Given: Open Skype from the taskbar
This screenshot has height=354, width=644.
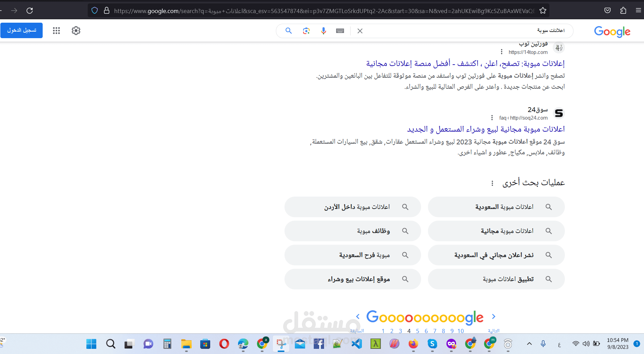Looking at the screenshot, I should click(432, 344).
